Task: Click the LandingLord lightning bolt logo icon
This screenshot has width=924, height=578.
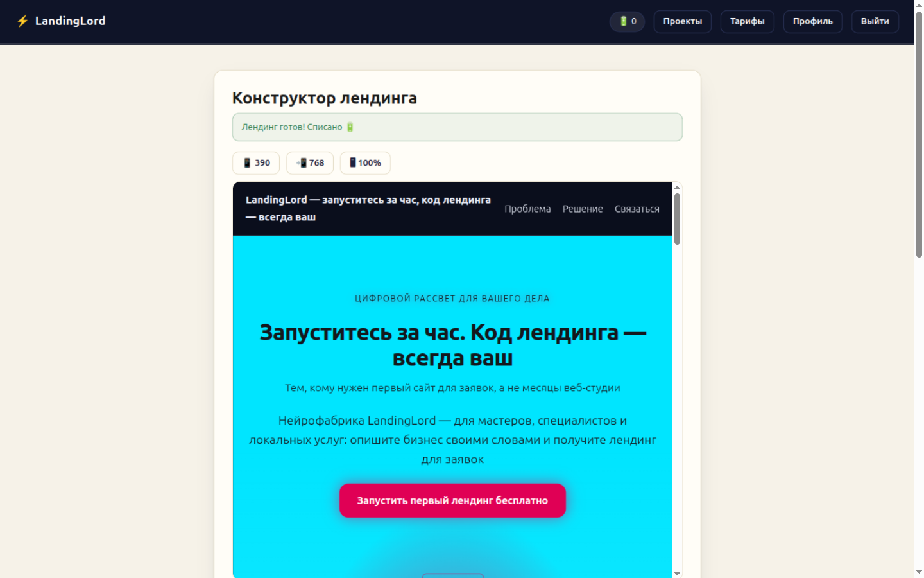Action: click(22, 21)
